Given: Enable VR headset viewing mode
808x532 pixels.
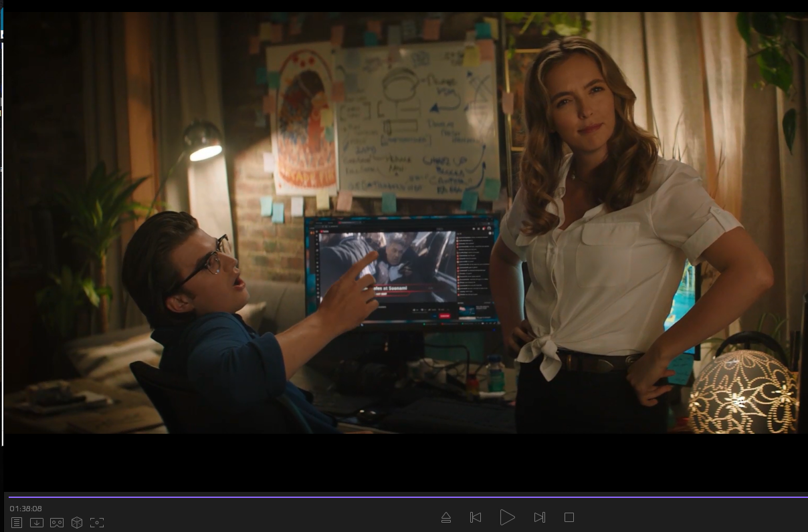Looking at the screenshot, I should (57, 523).
